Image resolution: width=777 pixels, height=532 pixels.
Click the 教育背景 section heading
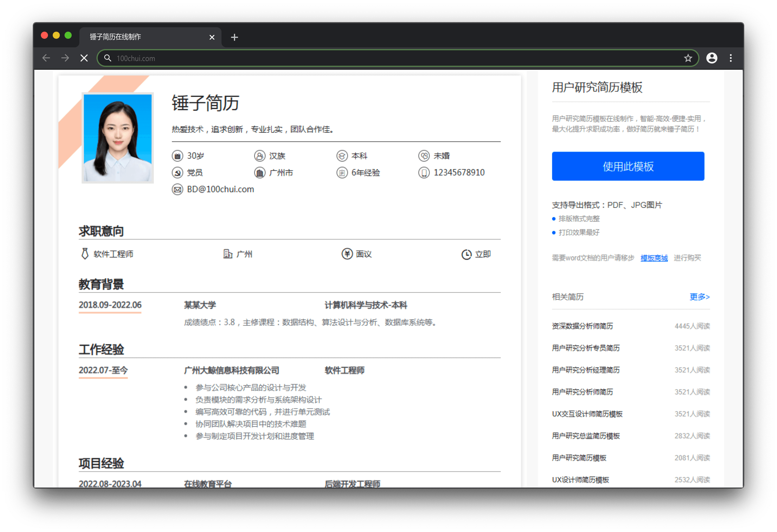101,284
